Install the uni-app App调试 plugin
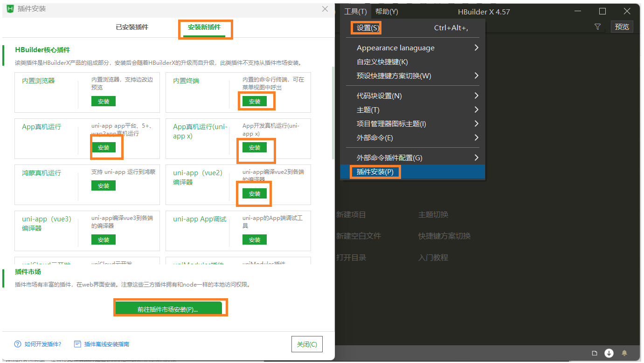 [255, 240]
